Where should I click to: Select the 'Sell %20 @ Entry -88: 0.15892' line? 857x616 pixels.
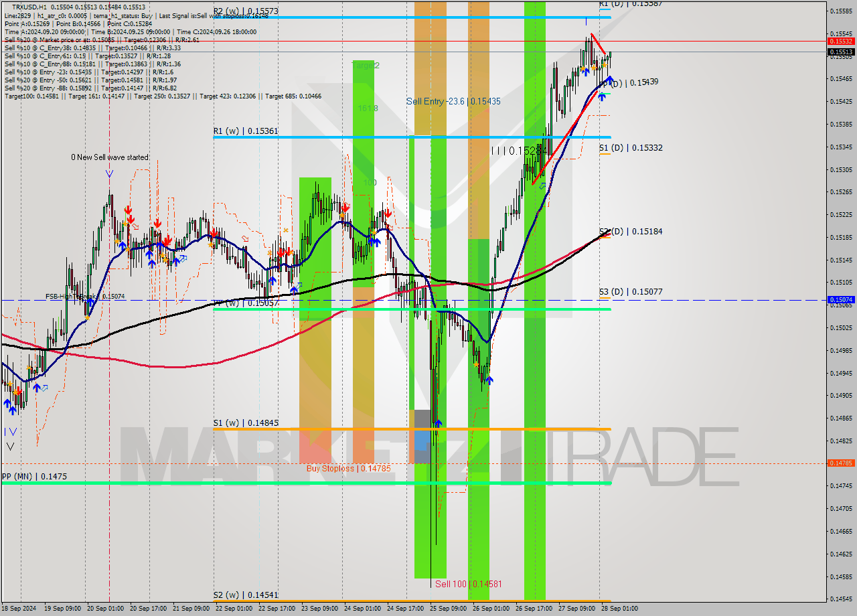[x=90, y=88]
